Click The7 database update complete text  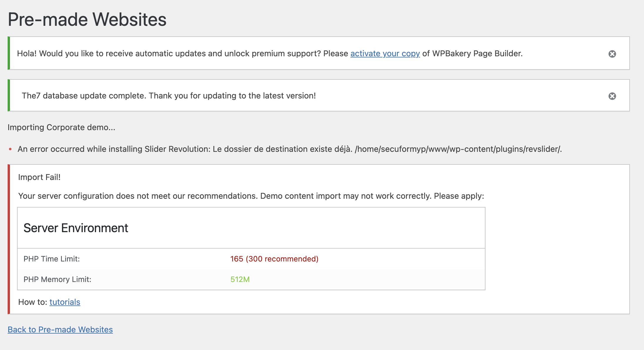point(169,96)
